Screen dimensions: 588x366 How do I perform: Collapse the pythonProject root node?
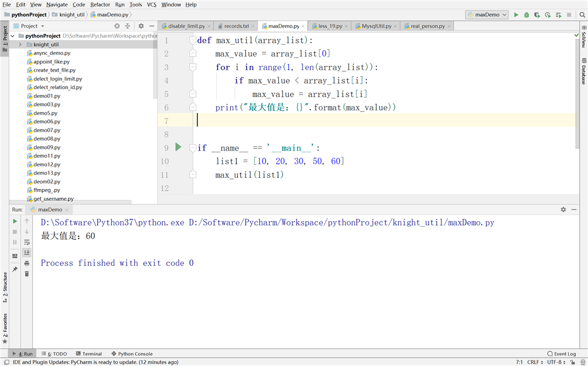(13, 36)
